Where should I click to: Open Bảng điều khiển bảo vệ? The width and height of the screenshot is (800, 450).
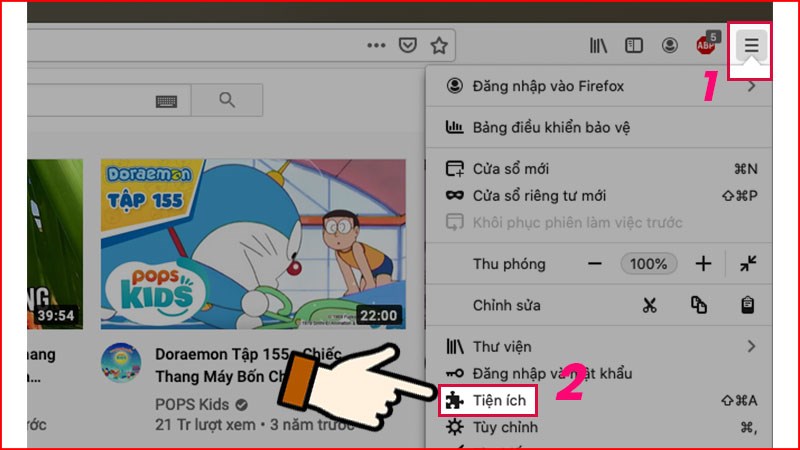598,127
